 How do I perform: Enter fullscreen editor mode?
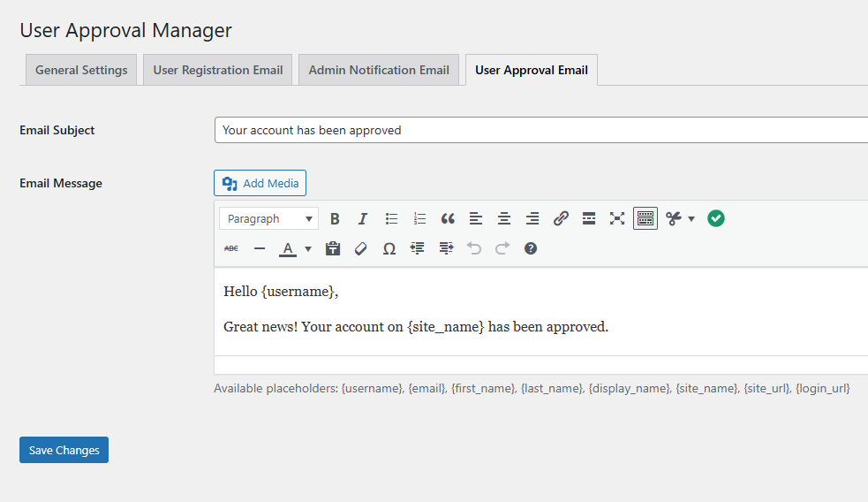coord(617,218)
